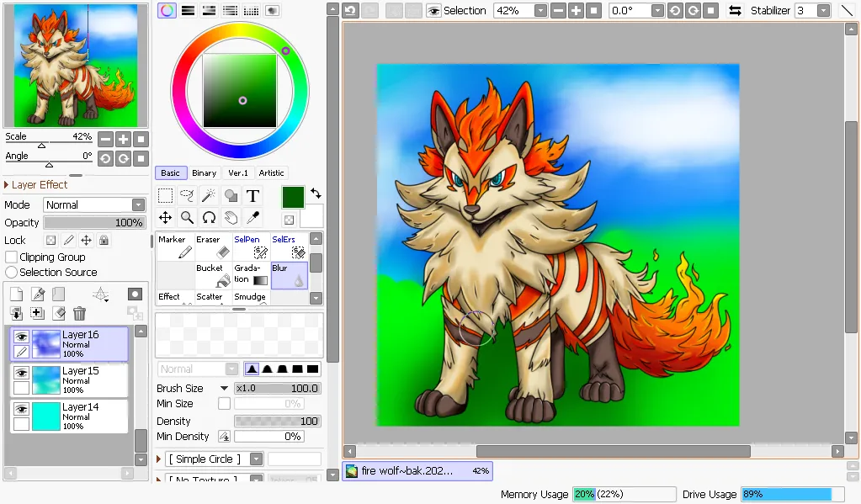Toggle Layer16 visibility eye
The height and width of the screenshot is (504, 861).
point(21,337)
